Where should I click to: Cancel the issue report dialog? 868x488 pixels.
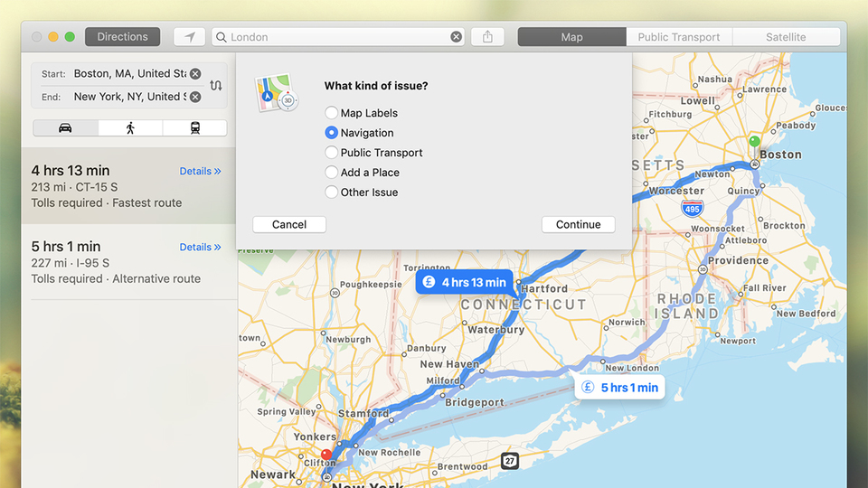pyautogui.click(x=289, y=224)
